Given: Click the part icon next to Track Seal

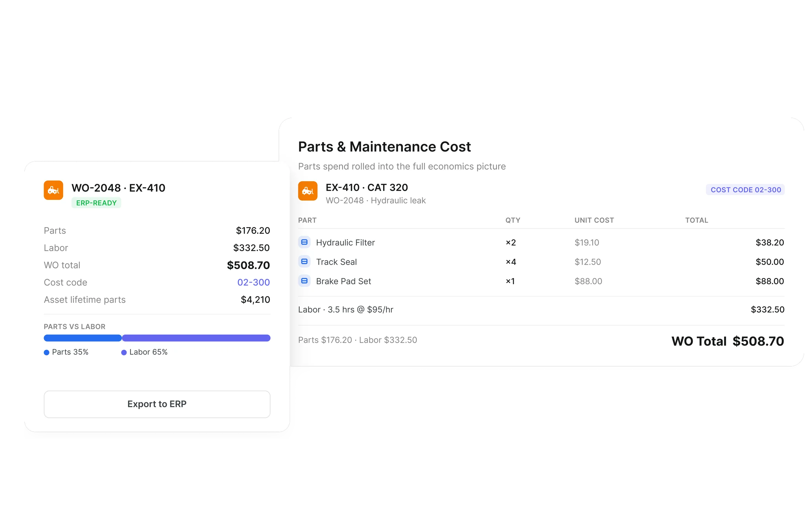Looking at the screenshot, I should [304, 261].
